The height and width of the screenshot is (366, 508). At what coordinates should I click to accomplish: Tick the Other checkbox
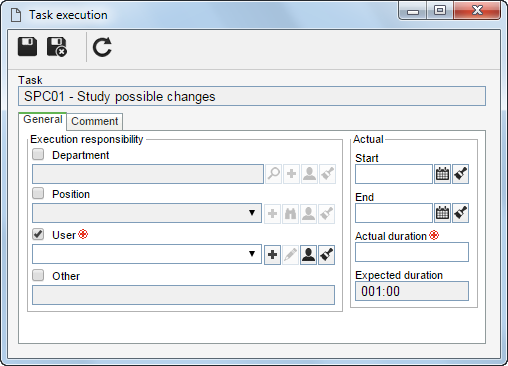click(38, 275)
